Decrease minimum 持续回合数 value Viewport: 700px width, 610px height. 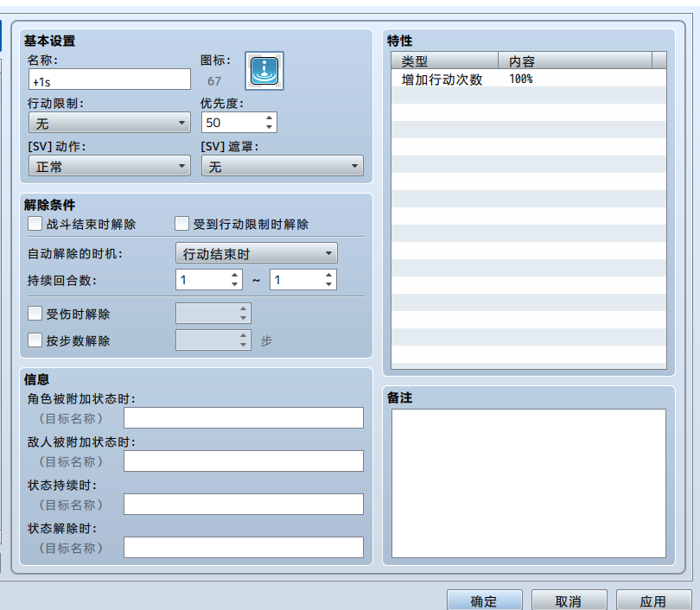(234, 284)
